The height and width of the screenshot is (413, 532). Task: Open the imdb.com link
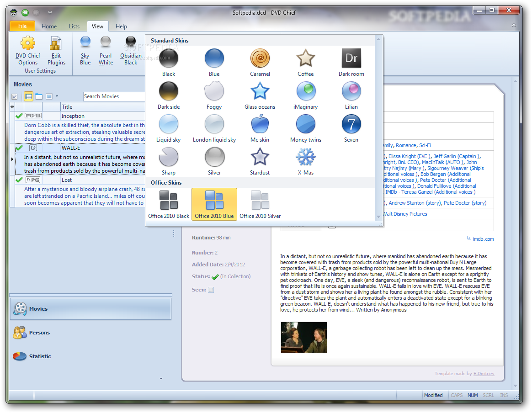tap(483, 239)
